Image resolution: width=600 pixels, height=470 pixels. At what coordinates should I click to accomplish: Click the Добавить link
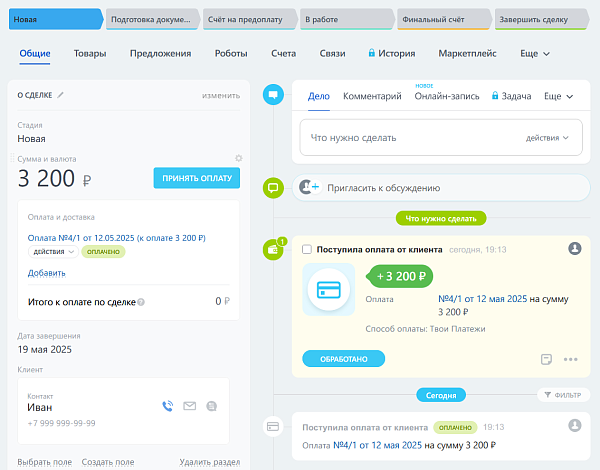click(47, 273)
